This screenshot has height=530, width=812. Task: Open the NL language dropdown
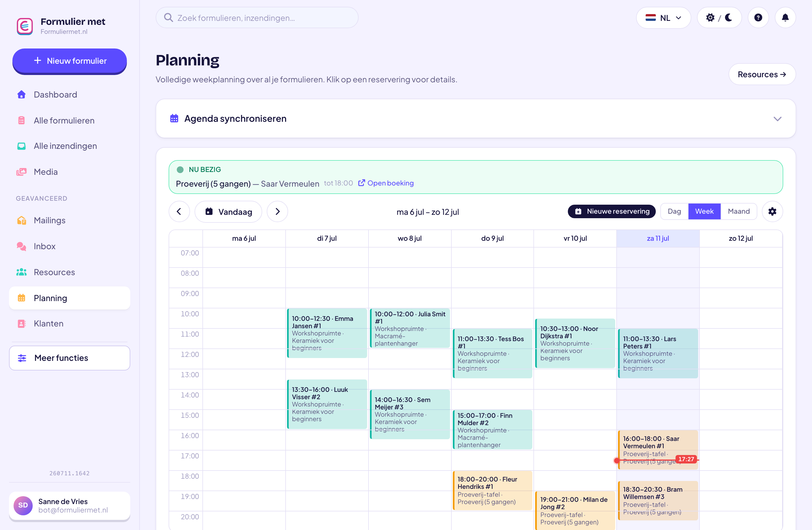tap(664, 18)
